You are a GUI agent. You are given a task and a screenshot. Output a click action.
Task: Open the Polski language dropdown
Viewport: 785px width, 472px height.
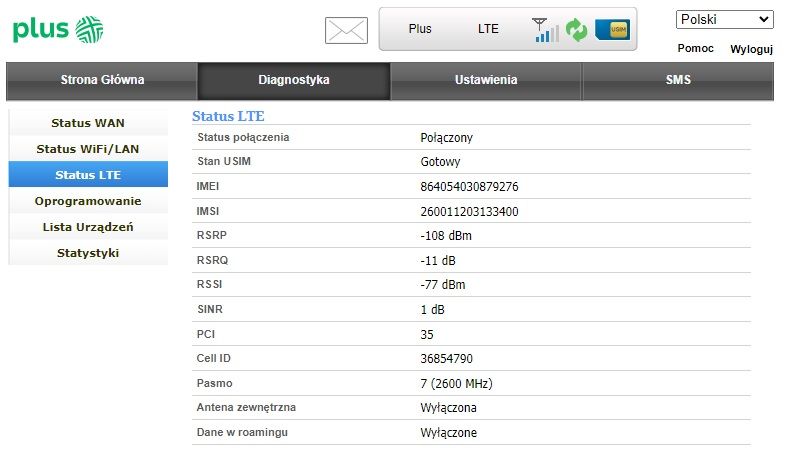(x=724, y=20)
